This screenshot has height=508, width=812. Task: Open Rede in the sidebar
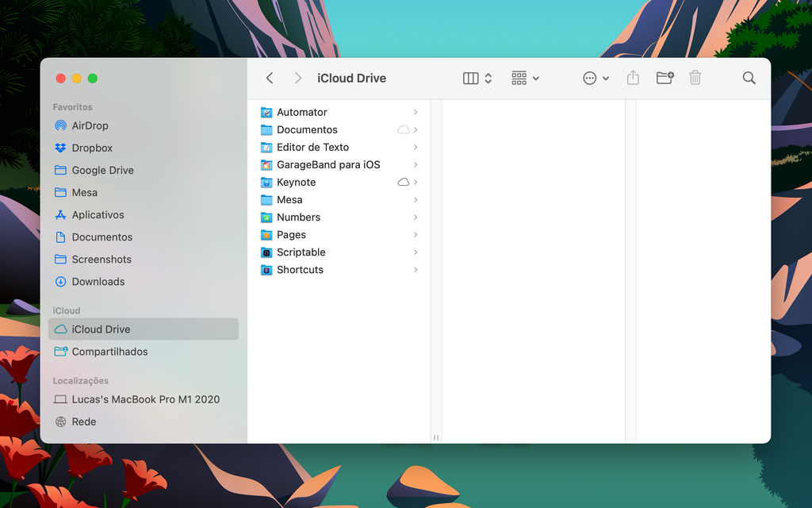[x=143, y=421]
